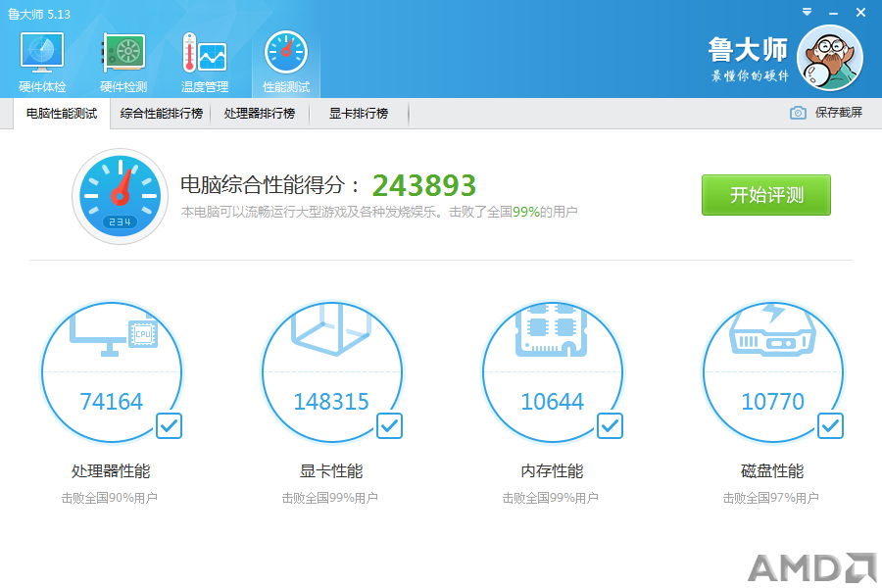Click the memory chip icon in memory circle
This screenshot has height=588, width=882.
pos(552,330)
